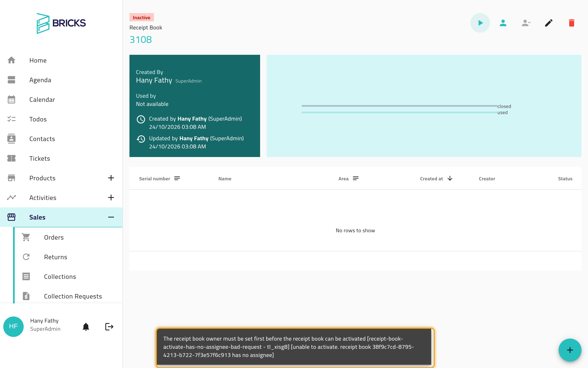Image resolution: width=588 pixels, height=368 pixels.
Task: Sort by Created at column arrow
Action: [x=450, y=178]
